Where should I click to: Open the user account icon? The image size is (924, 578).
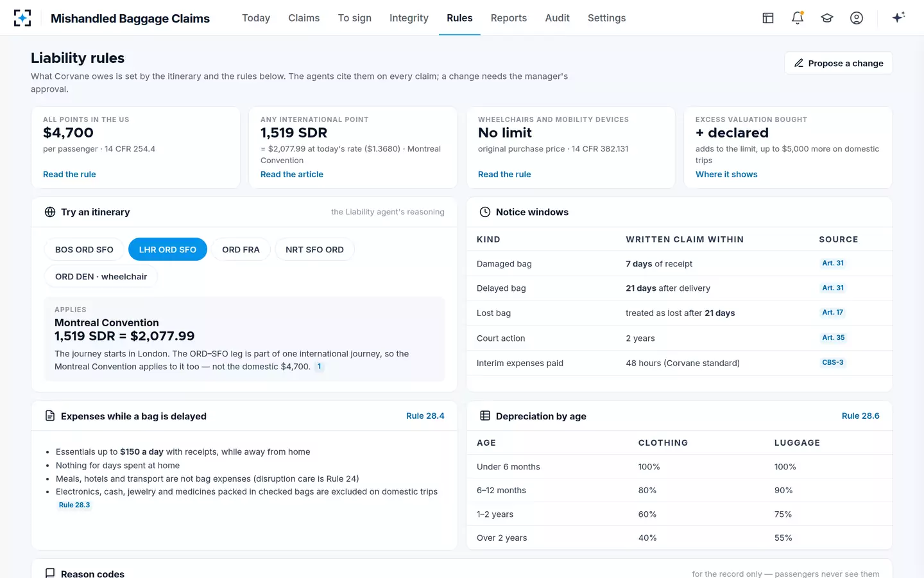[x=857, y=18]
